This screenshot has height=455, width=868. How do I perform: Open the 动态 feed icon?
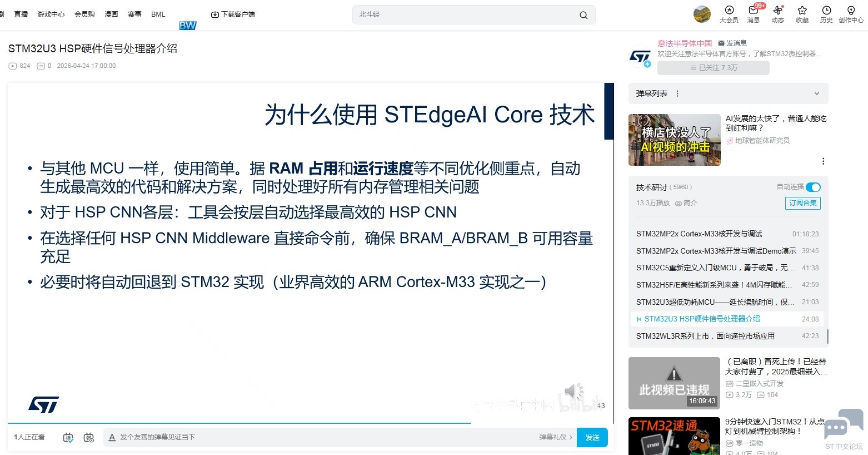[778, 14]
